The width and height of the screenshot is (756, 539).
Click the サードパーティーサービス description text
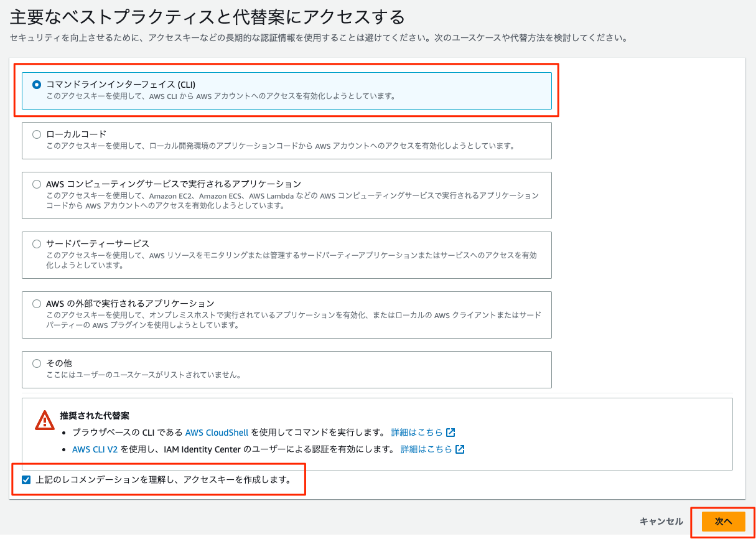click(292, 260)
